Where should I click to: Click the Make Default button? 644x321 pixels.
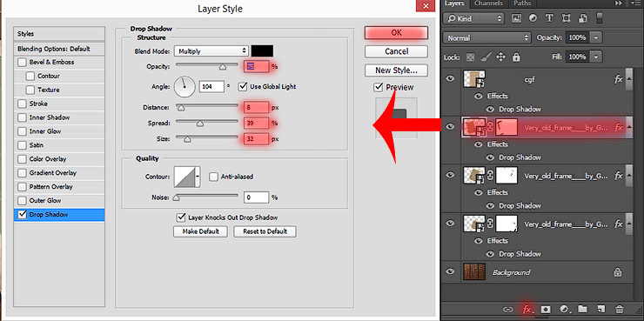tap(201, 231)
